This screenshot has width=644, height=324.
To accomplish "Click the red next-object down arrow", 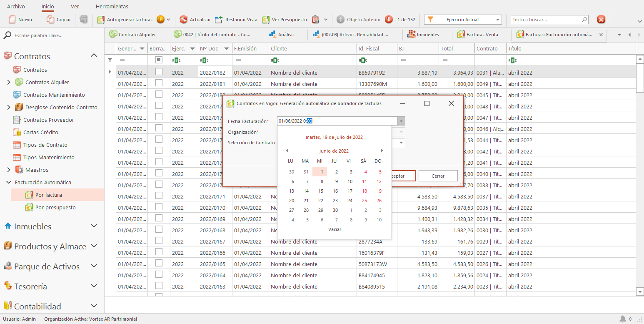I will click(389, 20).
